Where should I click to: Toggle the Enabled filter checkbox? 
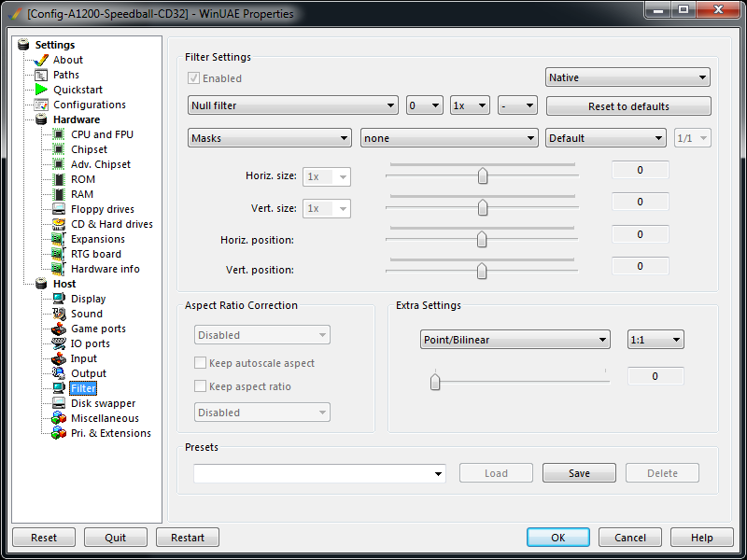pos(193,78)
